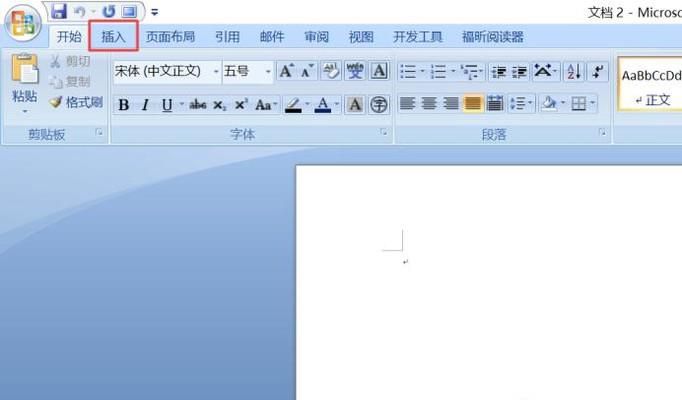Apply multilevel list
Image resolution: width=682 pixels, height=400 pixels.
click(x=472, y=71)
